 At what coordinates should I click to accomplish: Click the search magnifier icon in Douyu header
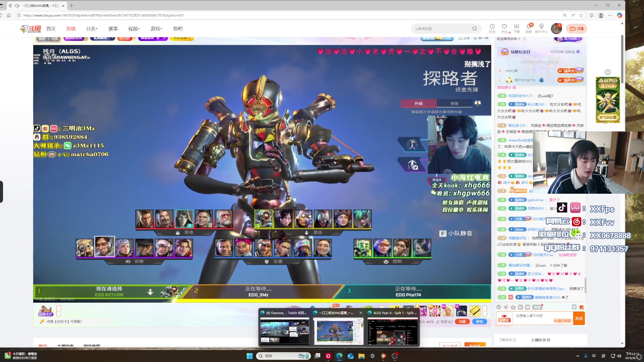(474, 29)
